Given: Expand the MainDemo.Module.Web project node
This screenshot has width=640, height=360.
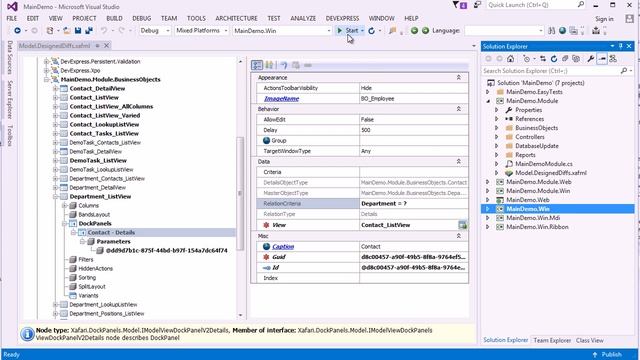Looking at the screenshot, I should click(x=488, y=182).
